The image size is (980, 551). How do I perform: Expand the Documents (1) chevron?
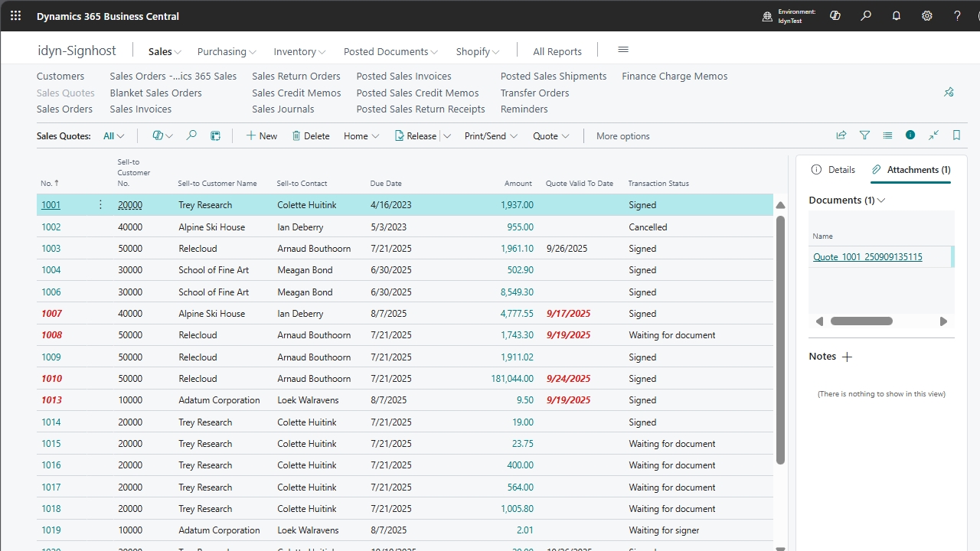(881, 201)
